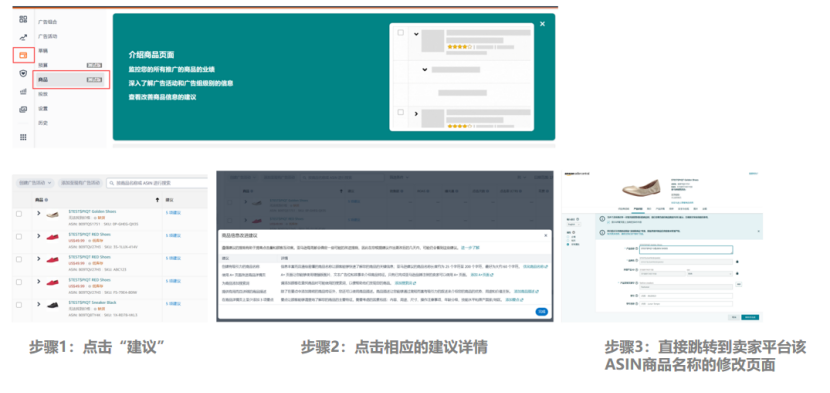Dismiss the second info banner in Seller Central

(x=758, y=231)
